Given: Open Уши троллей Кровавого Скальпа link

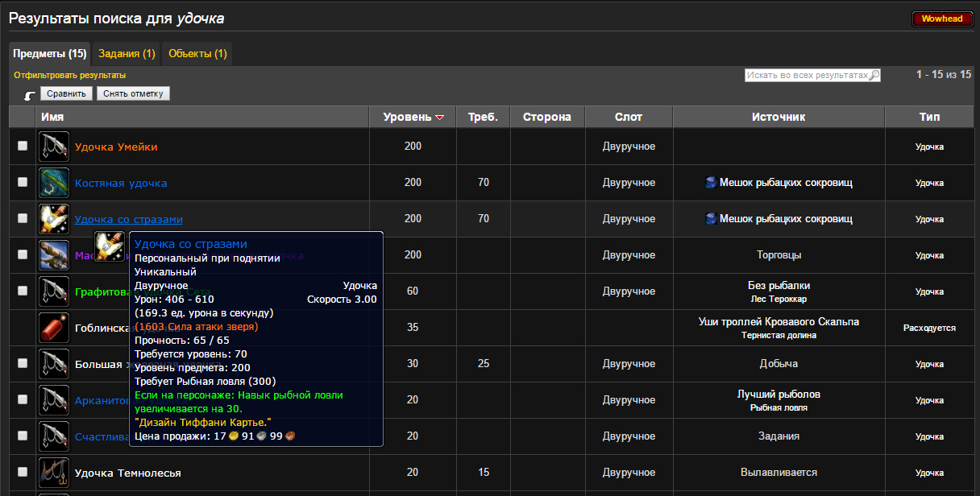Looking at the screenshot, I should (x=779, y=322).
